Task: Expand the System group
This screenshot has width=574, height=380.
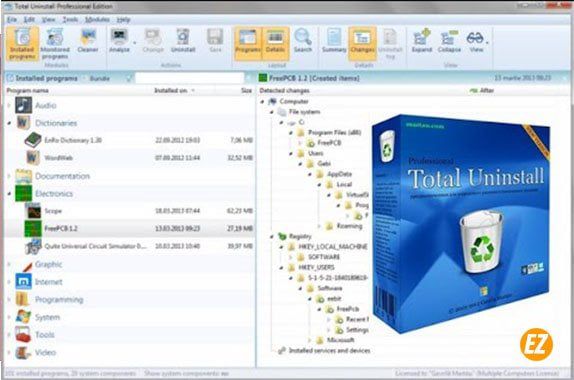Action: [9, 317]
